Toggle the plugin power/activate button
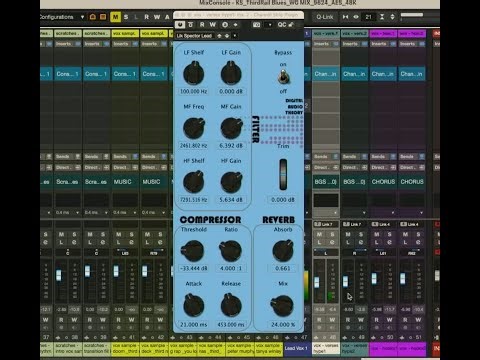Image resolution: width=480 pixels, height=360 pixels. (180, 25)
